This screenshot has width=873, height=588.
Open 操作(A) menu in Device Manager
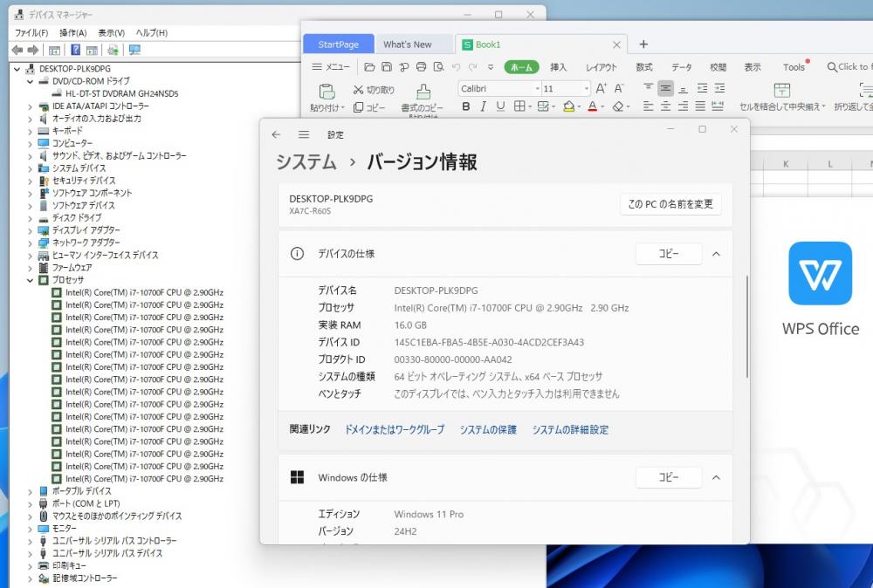point(73,33)
